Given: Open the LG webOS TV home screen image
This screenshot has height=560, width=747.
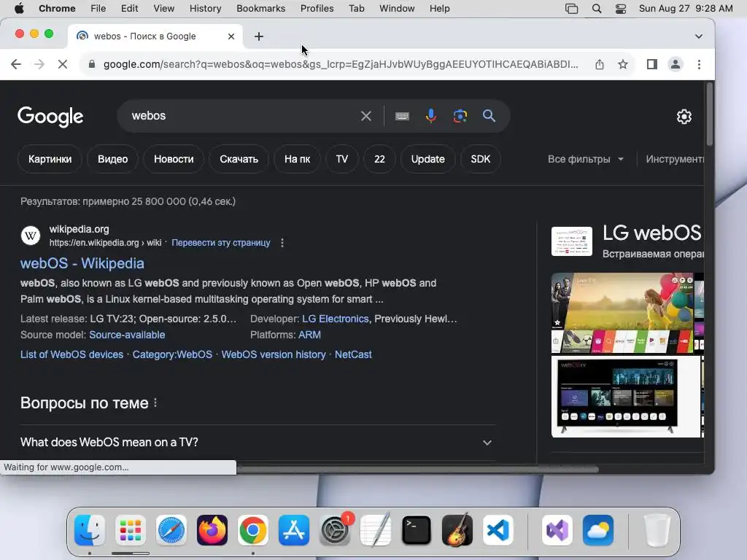Looking at the screenshot, I should 622,313.
